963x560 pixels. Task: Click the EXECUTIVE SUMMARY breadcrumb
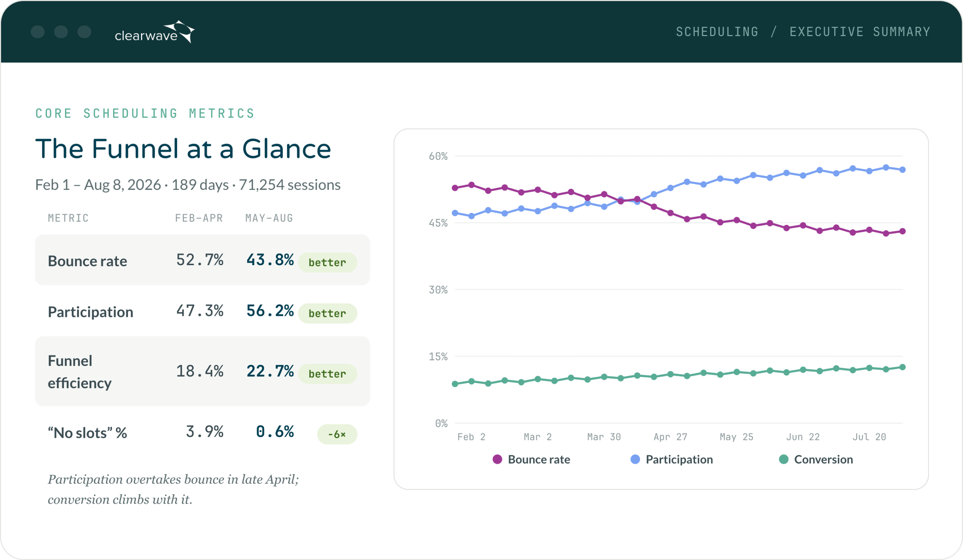[860, 32]
